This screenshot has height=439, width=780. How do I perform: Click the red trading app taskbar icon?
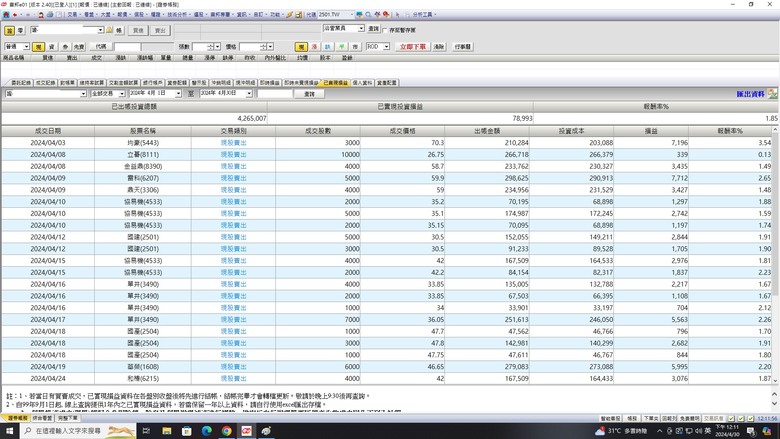tap(246, 431)
